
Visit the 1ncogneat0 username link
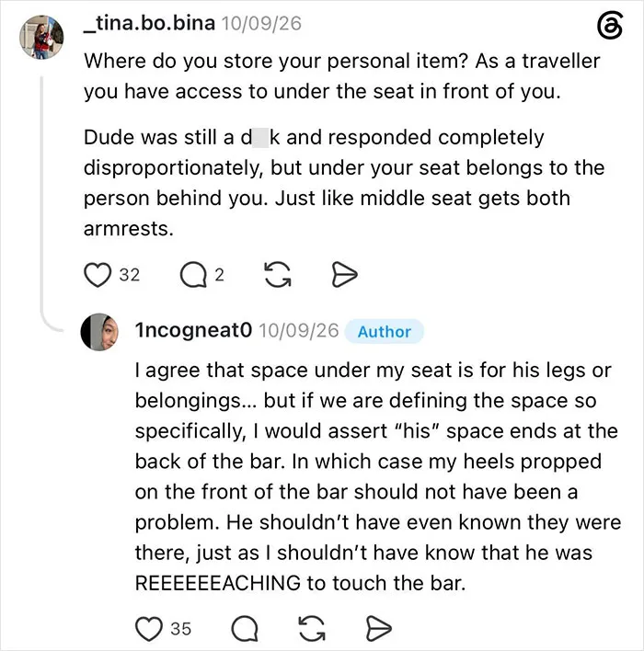pyautogui.click(x=193, y=330)
